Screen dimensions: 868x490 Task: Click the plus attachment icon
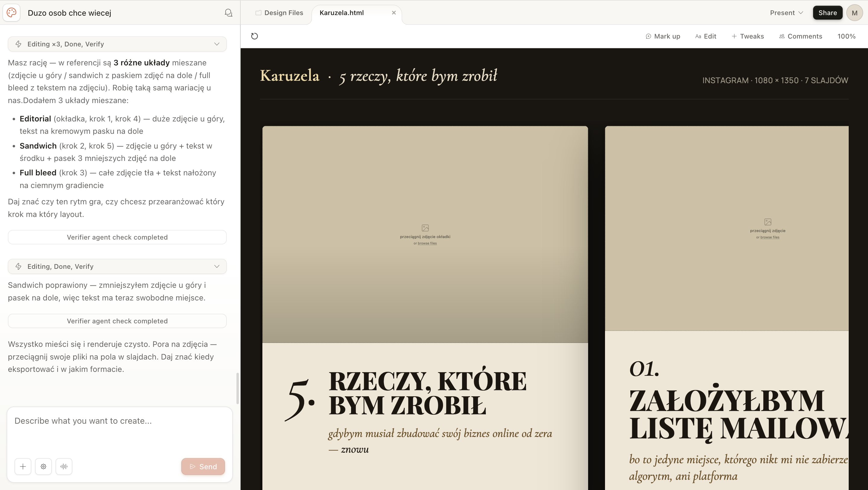coord(23,466)
